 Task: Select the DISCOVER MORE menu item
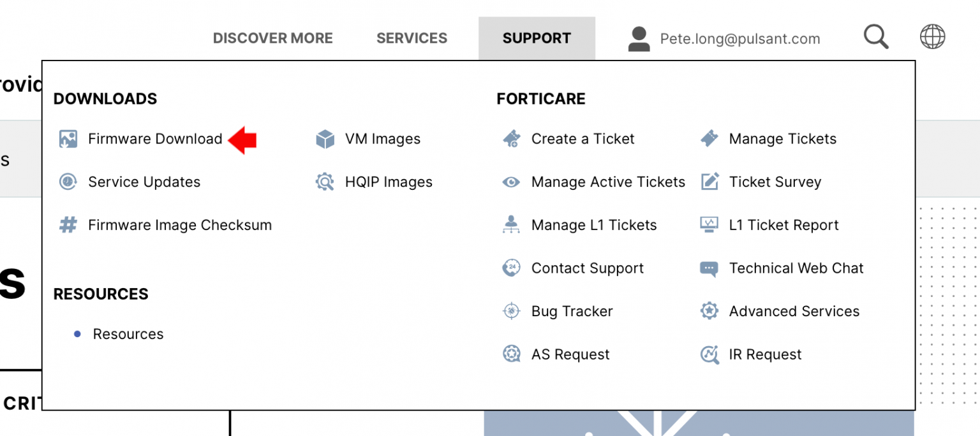pyautogui.click(x=273, y=38)
